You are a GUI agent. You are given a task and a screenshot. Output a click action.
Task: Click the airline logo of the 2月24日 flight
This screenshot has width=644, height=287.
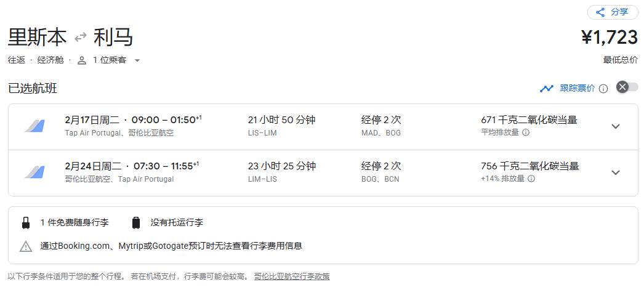34,172
